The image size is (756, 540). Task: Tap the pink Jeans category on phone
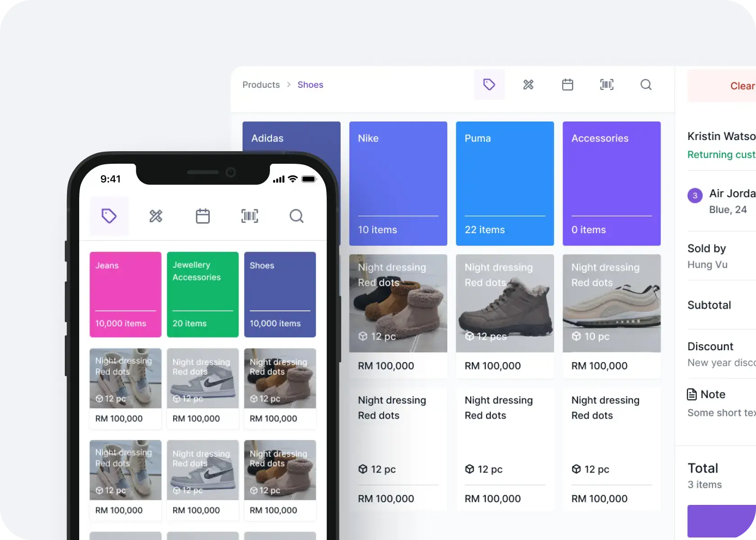click(x=125, y=294)
